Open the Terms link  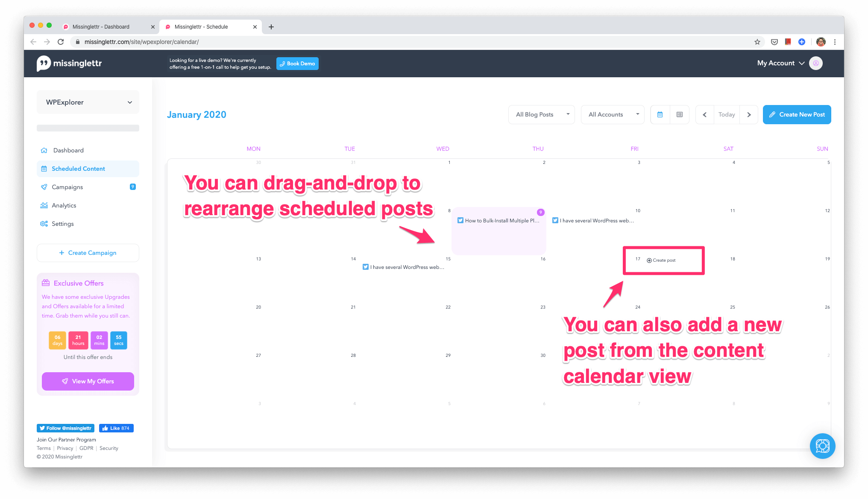[44, 448]
